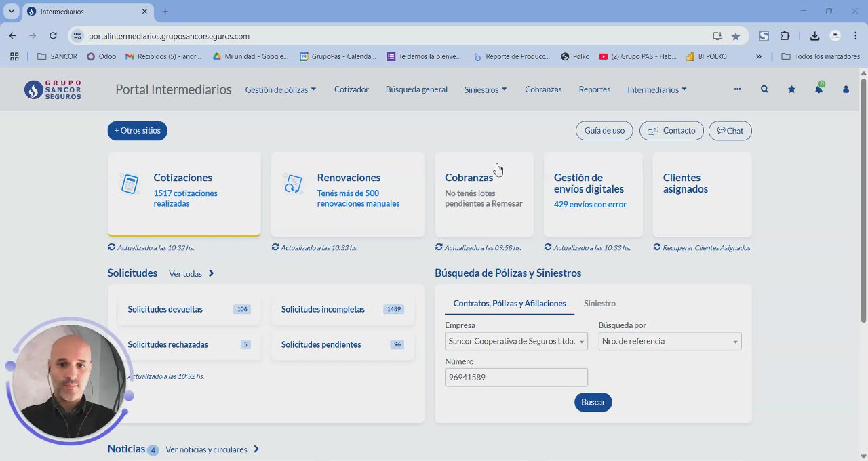868x461 pixels.
Task: Click the Renovaciones document icon
Action: pos(293,184)
